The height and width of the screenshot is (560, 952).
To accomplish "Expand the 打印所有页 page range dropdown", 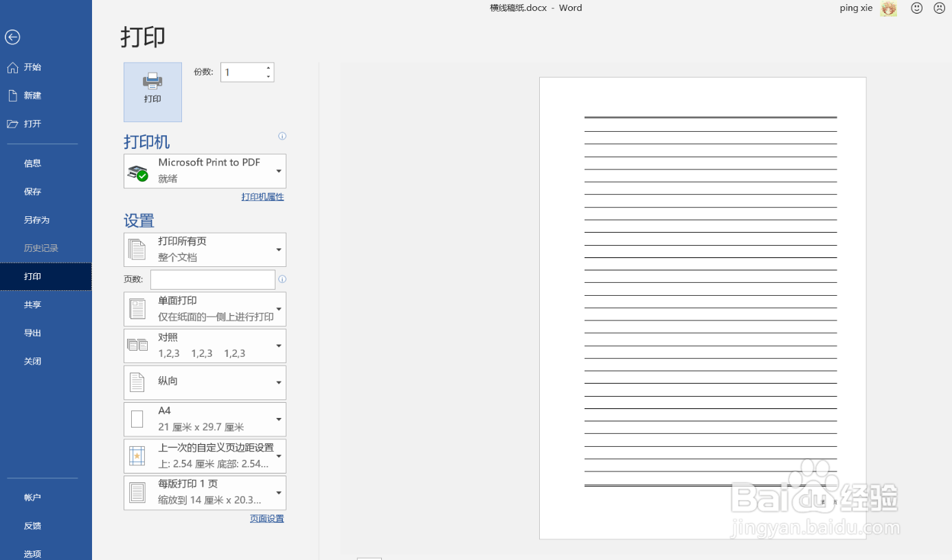I will click(x=205, y=250).
